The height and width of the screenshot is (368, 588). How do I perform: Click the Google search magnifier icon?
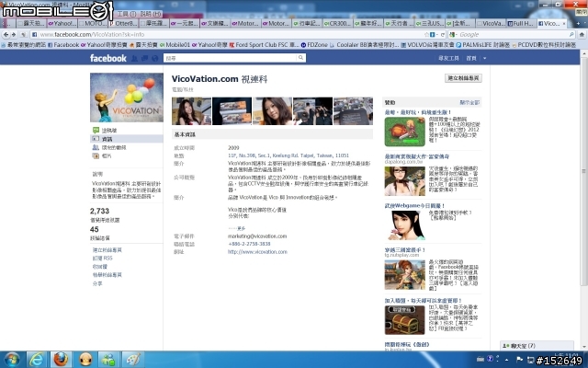point(571,34)
